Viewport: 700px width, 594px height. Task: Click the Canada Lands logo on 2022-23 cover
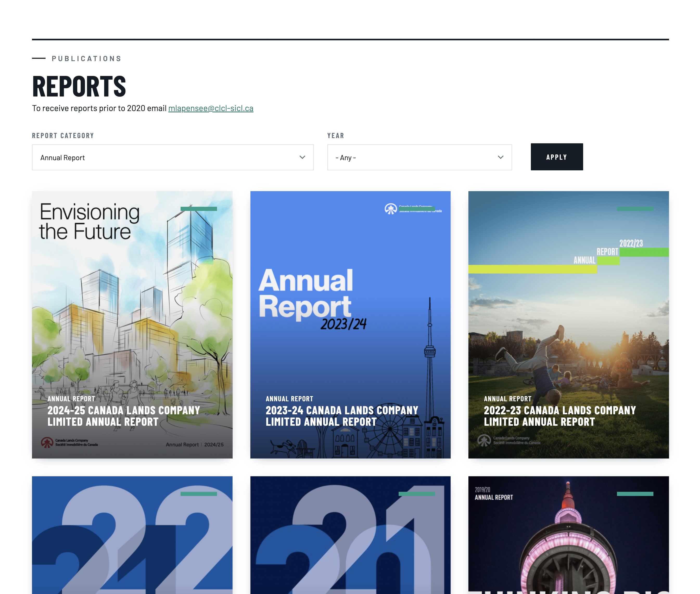(x=509, y=440)
